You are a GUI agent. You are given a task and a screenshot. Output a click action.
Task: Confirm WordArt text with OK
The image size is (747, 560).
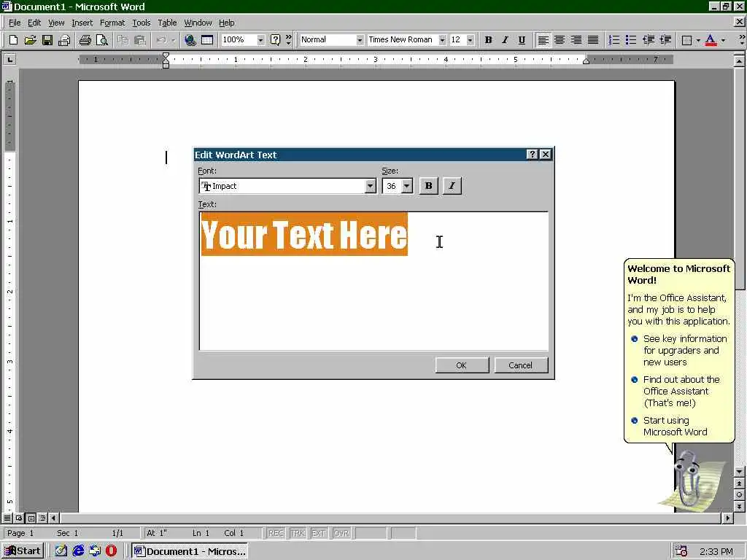coord(462,365)
